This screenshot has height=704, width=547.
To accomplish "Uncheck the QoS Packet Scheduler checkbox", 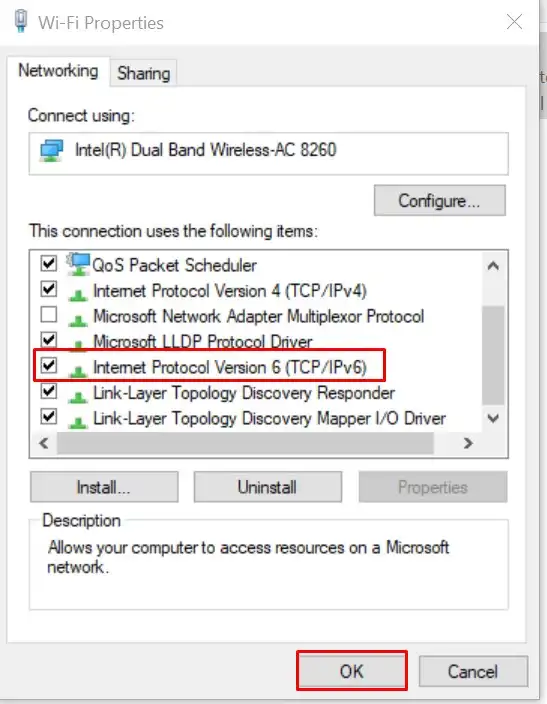I will pyautogui.click(x=49, y=263).
